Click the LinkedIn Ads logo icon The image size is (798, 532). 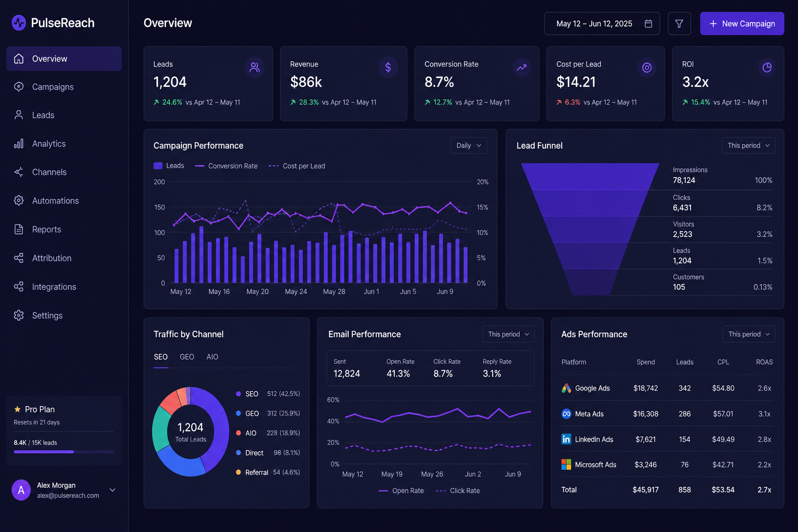pos(566,439)
